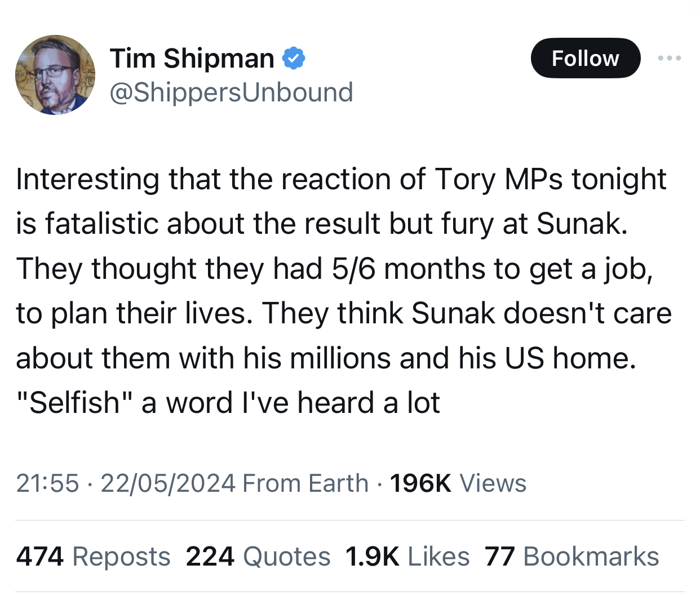Open the 224 Quotes list
700x596 pixels.
(258, 557)
